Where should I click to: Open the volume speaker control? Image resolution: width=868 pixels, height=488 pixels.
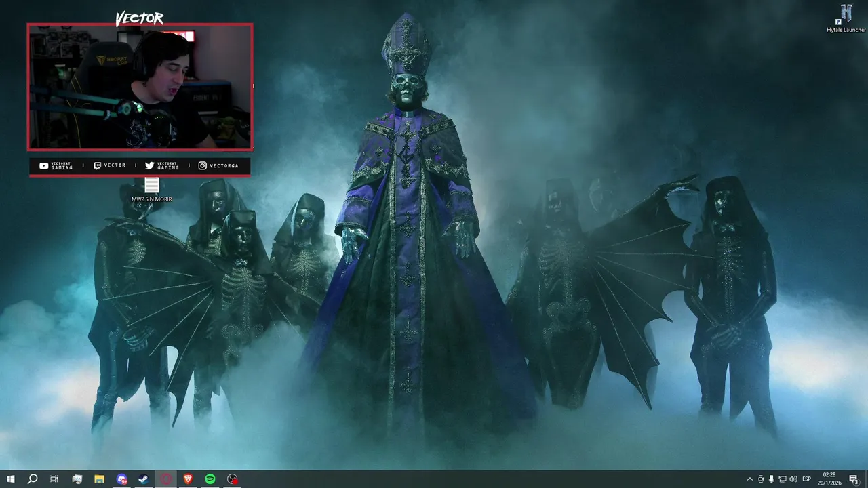793,479
